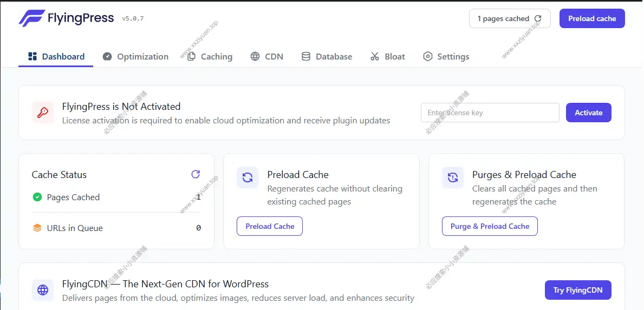The width and height of the screenshot is (644, 310).
Task: Click the Try FlyingCDN button
Action: point(577,290)
